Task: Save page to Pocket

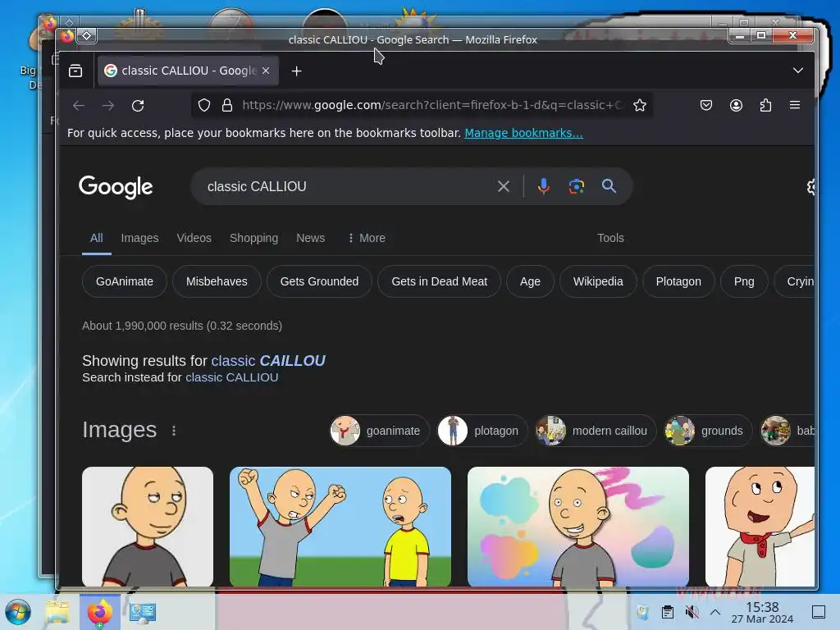Action: [x=706, y=105]
